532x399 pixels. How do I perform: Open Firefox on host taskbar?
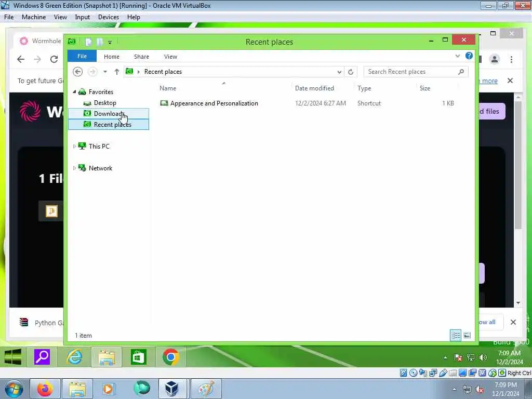[45, 389]
